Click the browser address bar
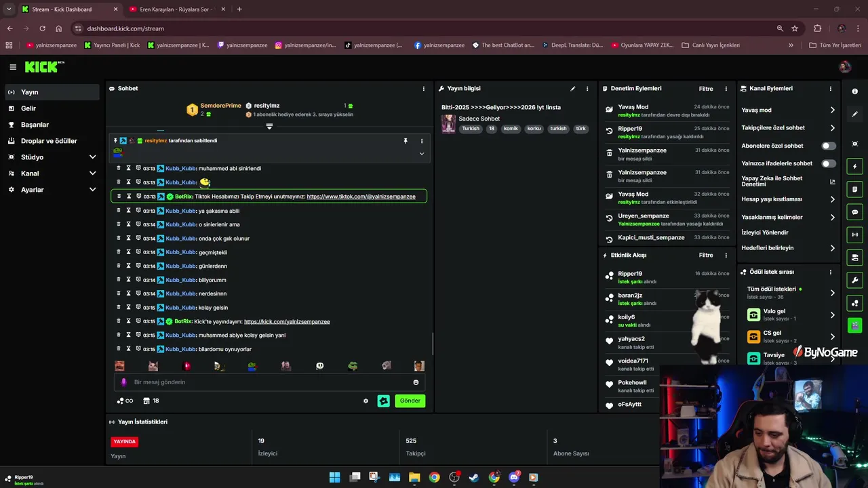Screen dimensions: 868x488 click(427, 28)
